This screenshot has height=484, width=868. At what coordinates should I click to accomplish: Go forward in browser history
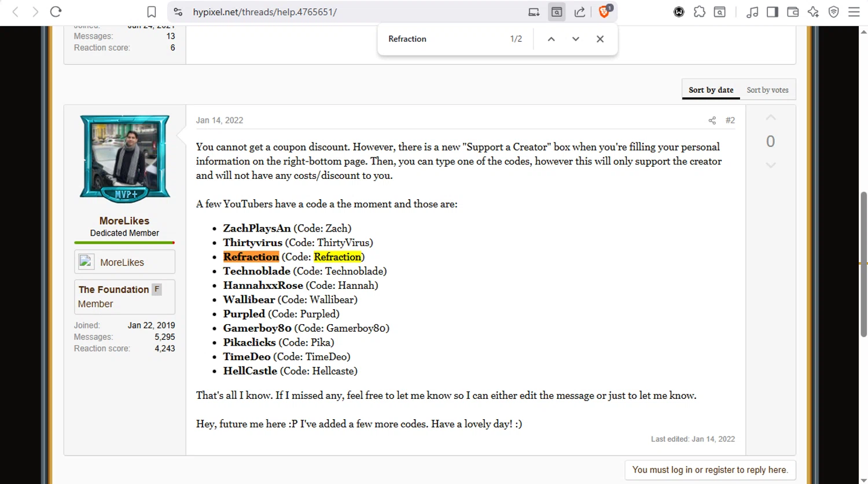coord(35,12)
